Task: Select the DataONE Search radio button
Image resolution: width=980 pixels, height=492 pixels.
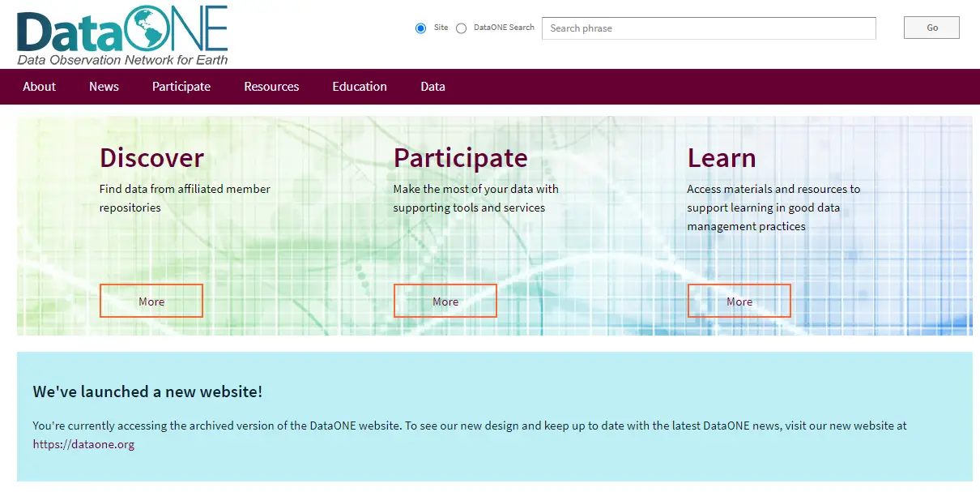Action: pyautogui.click(x=461, y=28)
